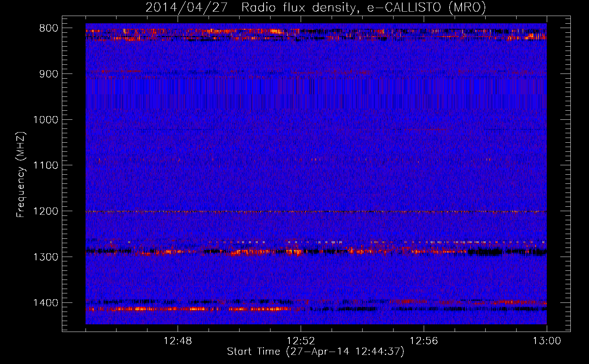Click the thin bright line at 1200 MHz
Viewport: 589px width, 364px height.
(316, 211)
